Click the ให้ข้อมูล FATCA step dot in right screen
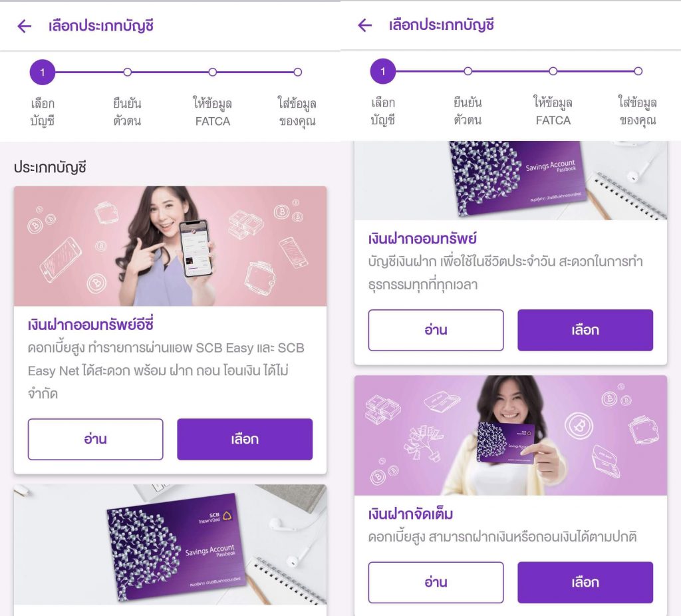The width and height of the screenshot is (681, 616). pos(553,71)
